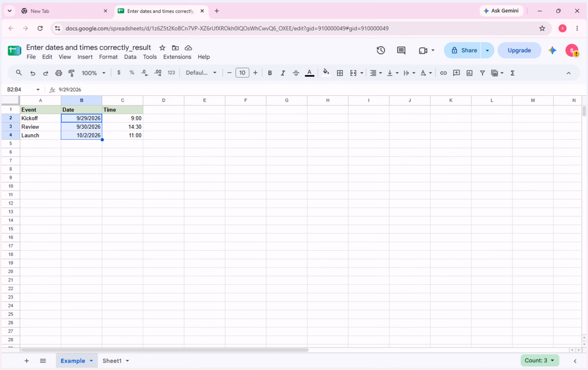Click the Undo arrow in the toolbar
This screenshot has width=588, height=370.
click(33, 73)
